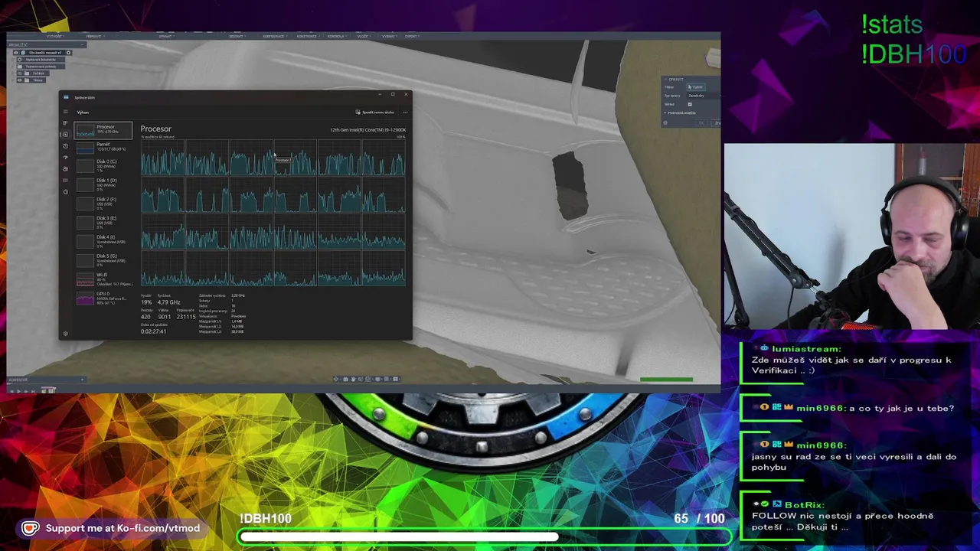
Task: Click the Zoom tool in the navigation bar
Action: pyautogui.click(x=361, y=379)
